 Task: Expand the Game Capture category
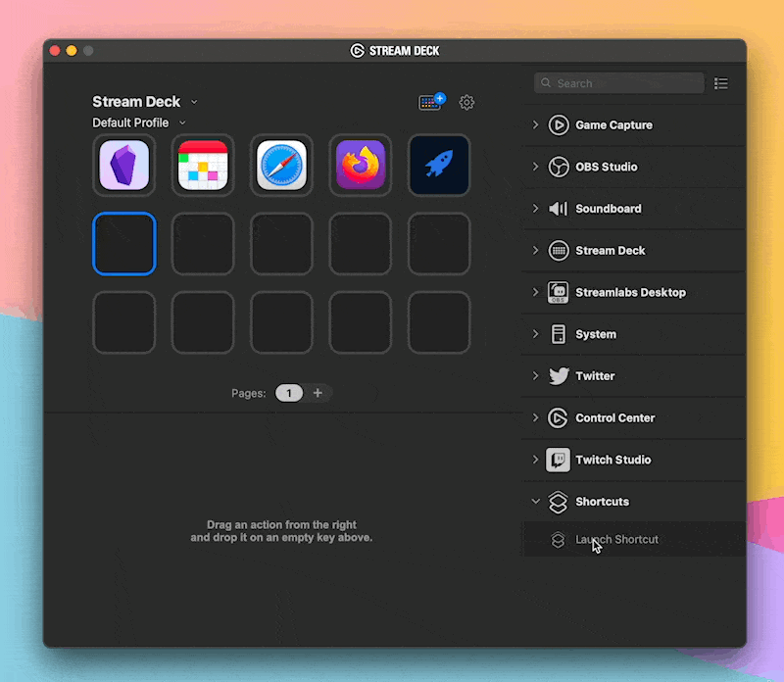click(535, 125)
